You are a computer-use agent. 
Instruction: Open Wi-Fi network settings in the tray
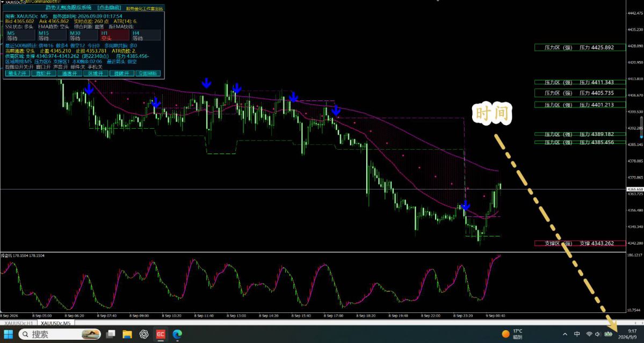pos(589,334)
